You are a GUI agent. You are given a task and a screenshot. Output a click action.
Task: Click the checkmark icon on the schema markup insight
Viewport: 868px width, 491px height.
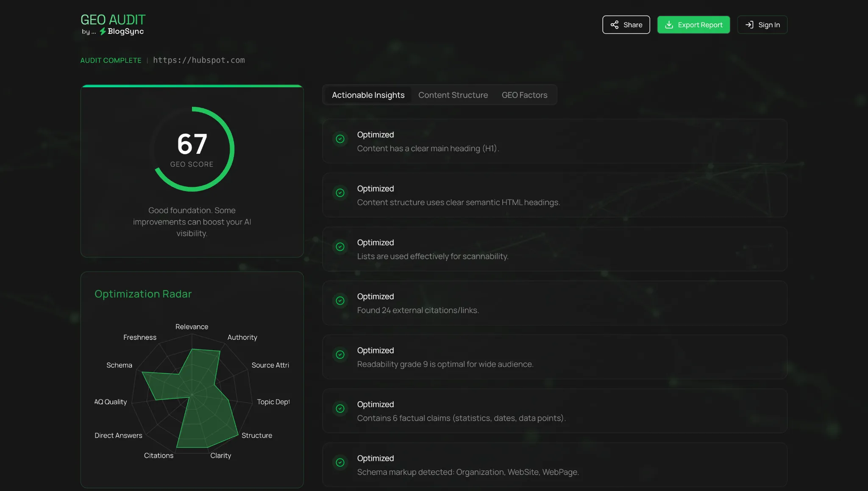pyautogui.click(x=340, y=463)
